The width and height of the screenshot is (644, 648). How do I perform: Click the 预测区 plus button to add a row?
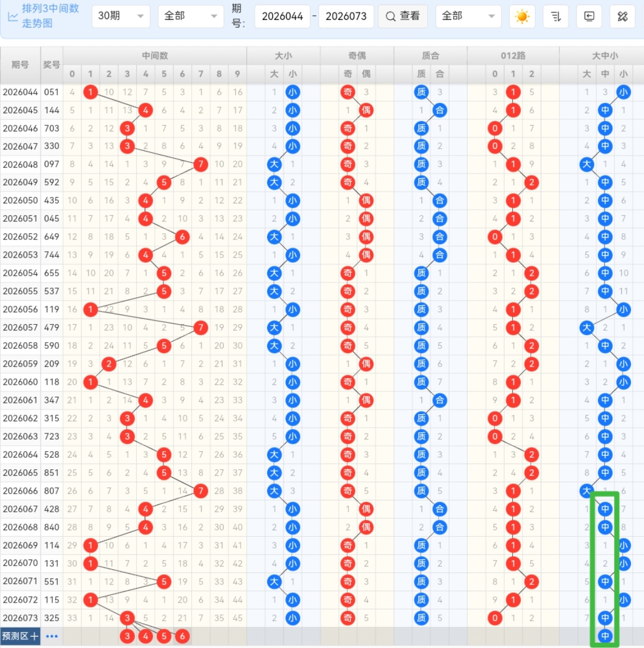[20, 636]
